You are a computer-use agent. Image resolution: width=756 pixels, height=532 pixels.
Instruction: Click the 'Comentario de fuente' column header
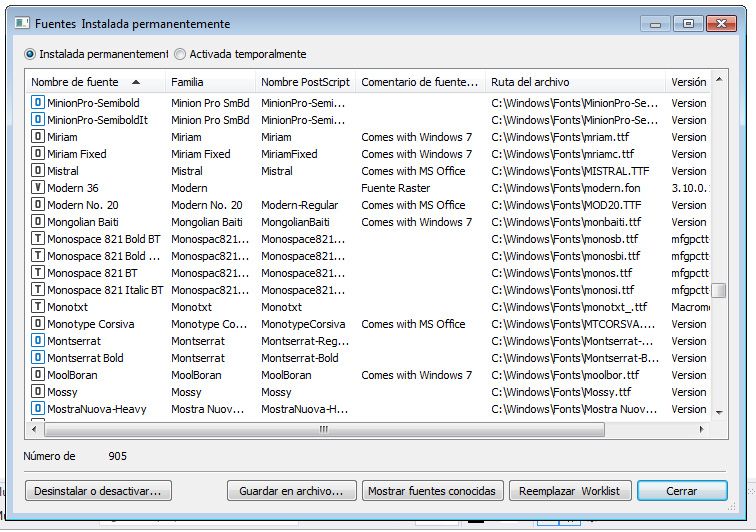click(419, 82)
